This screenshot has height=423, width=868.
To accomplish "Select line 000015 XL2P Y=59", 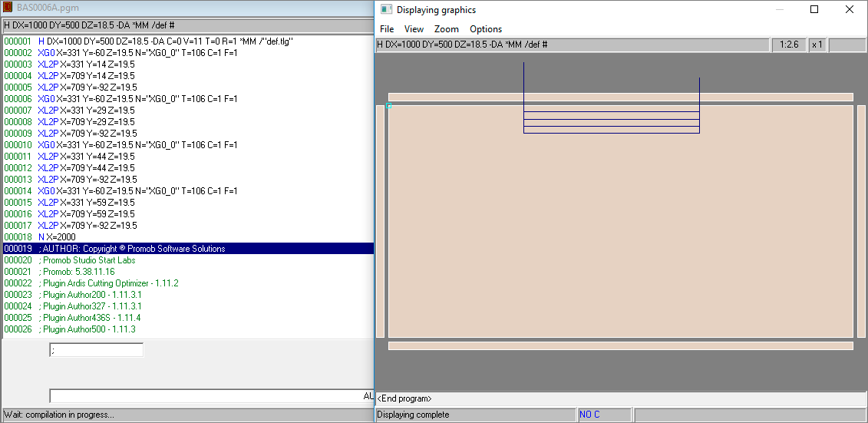I will (188, 203).
